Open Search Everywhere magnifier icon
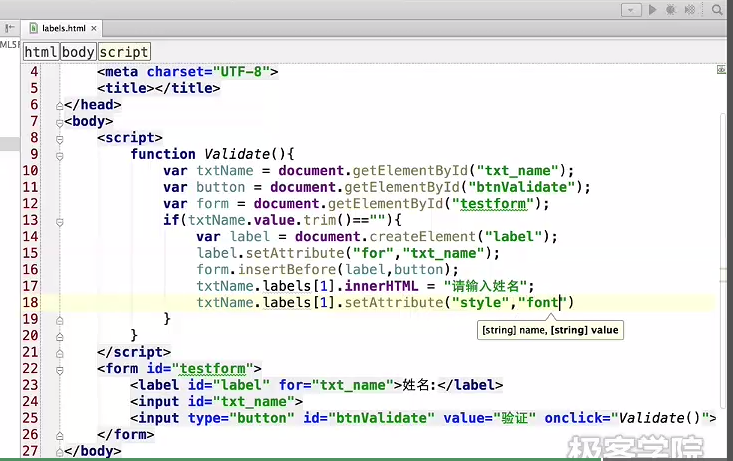 coord(717,10)
